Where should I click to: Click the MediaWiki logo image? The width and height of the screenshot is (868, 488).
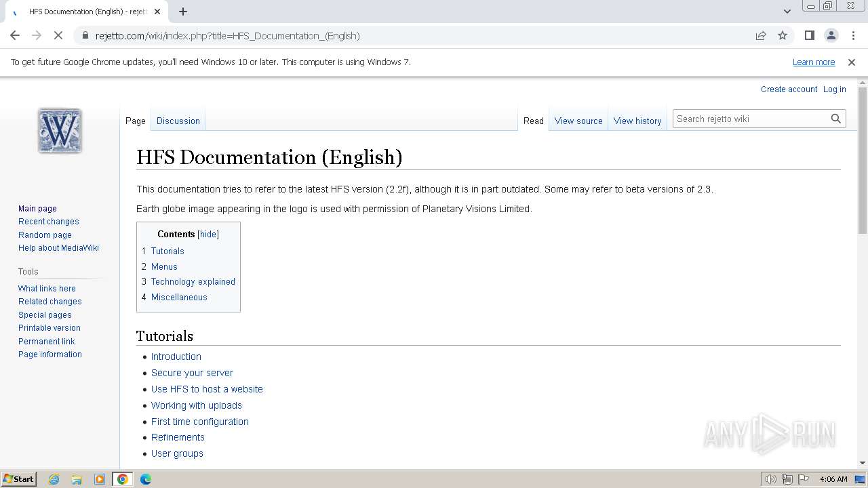[x=60, y=130]
